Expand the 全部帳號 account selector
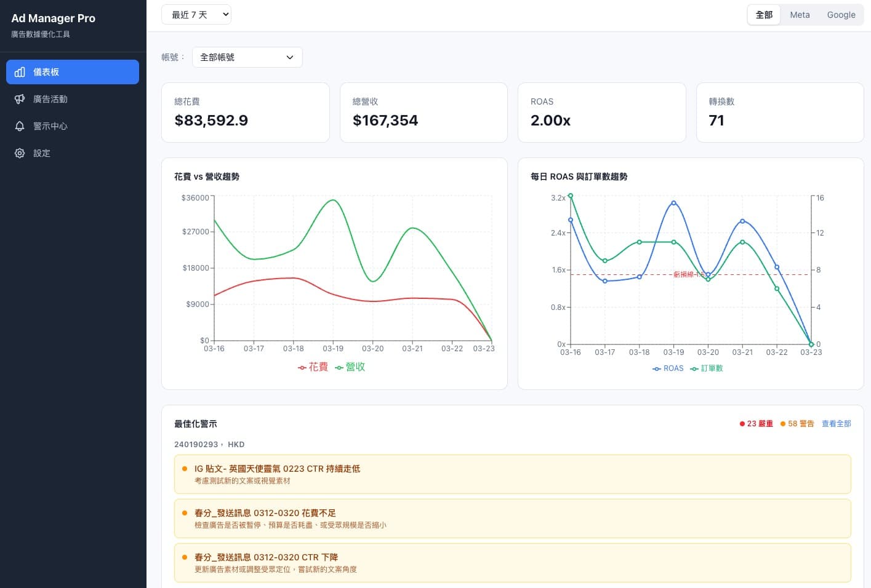Image resolution: width=871 pixels, height=588 pixels. (x=247, y=57)
